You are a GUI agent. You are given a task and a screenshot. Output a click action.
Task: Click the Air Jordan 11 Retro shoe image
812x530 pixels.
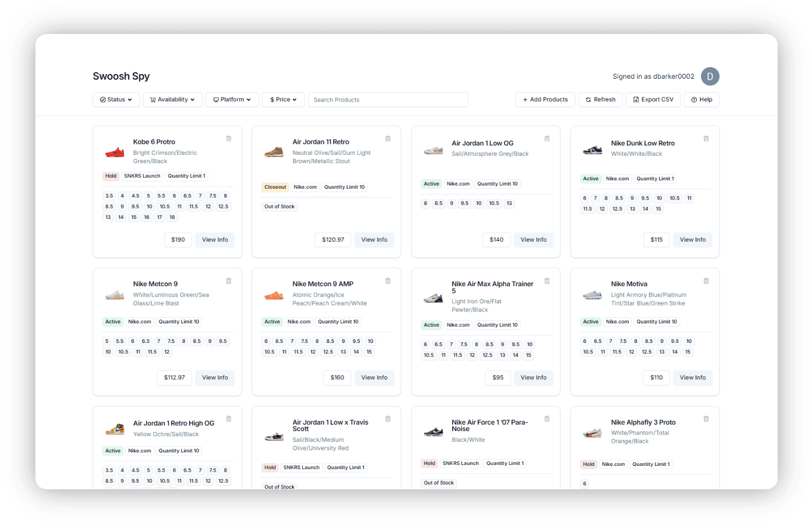[x=274, y=152]
